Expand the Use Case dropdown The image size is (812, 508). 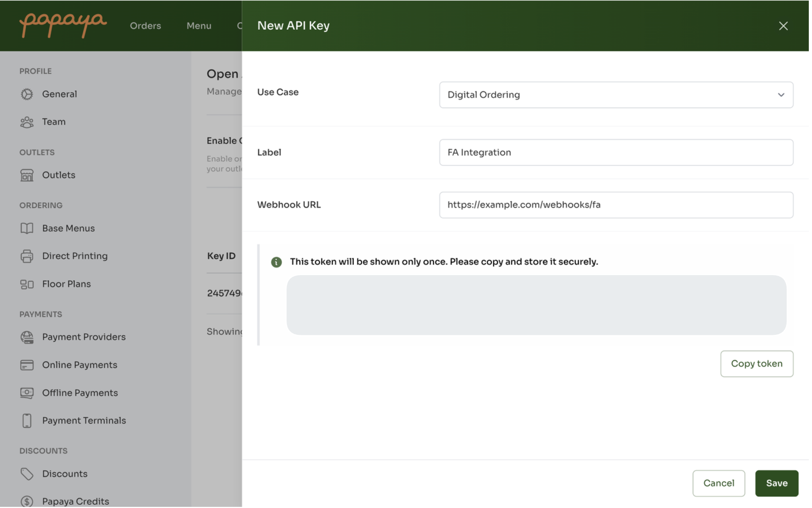[x=609, y=95]
